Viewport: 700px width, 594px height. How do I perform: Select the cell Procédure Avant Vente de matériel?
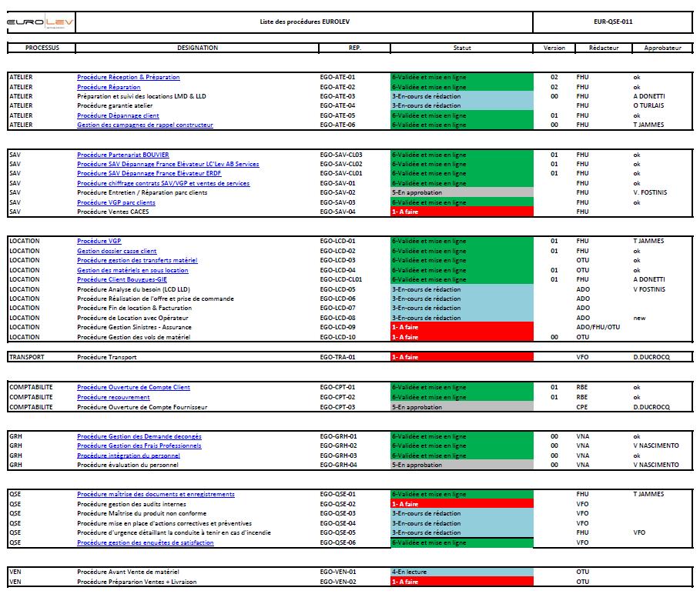click(x=128, y=572)
